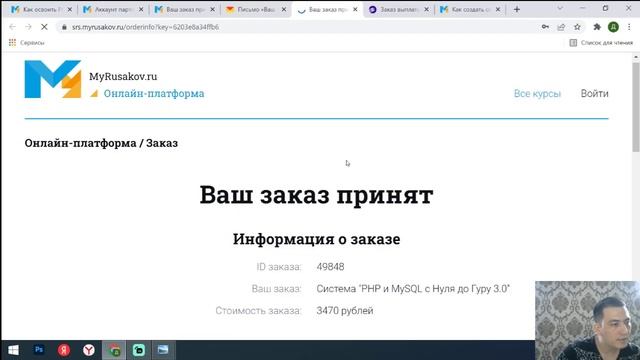This screenshot has width=640, height=360.
Task: Click the webcam video overlay
Action: (x=587, y=320)
